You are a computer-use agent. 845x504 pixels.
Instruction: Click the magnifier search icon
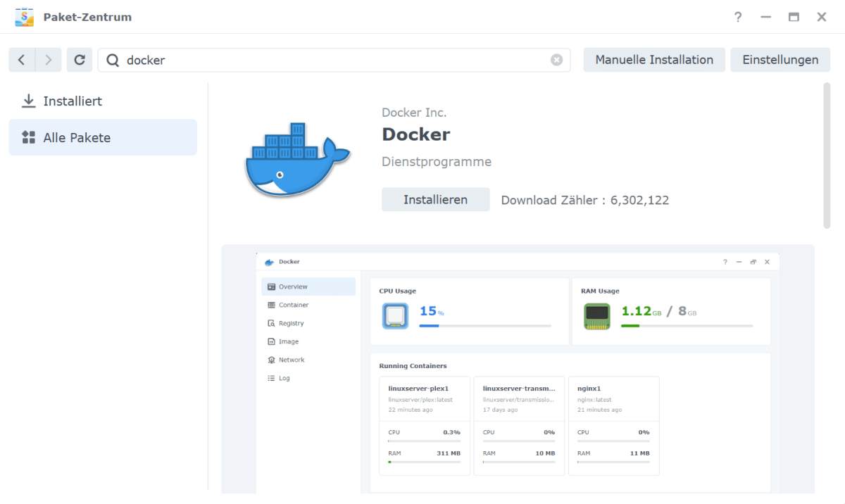pos(113,61)
